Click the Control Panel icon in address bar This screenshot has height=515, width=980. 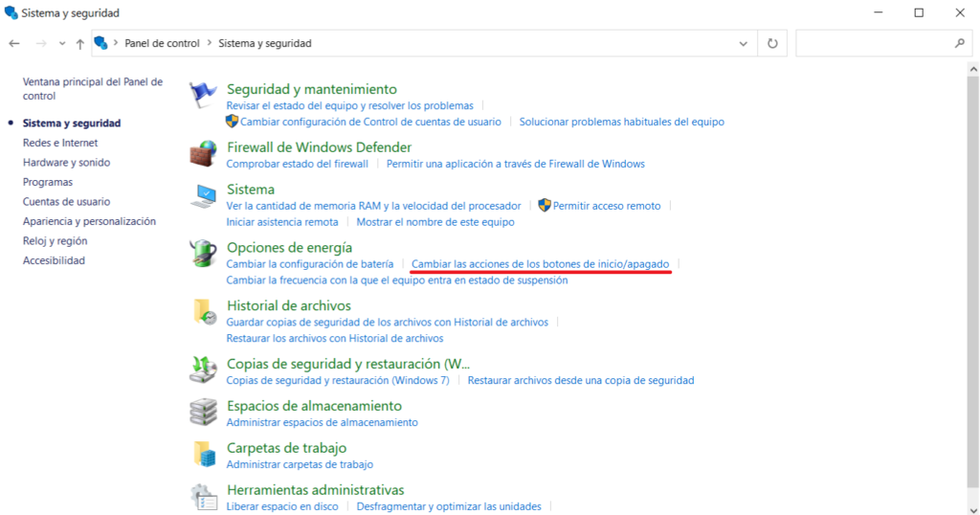(x=100, y=43)
